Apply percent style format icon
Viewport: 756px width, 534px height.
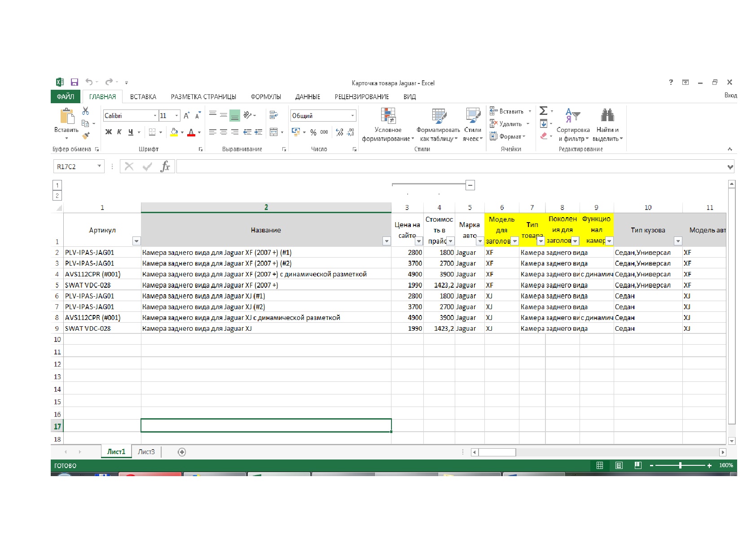(313, 132)
